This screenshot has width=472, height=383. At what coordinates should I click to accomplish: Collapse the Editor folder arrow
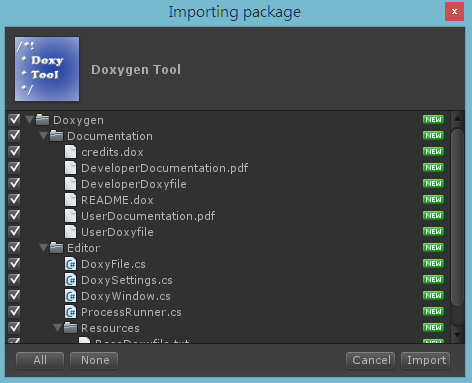(43, 248)
